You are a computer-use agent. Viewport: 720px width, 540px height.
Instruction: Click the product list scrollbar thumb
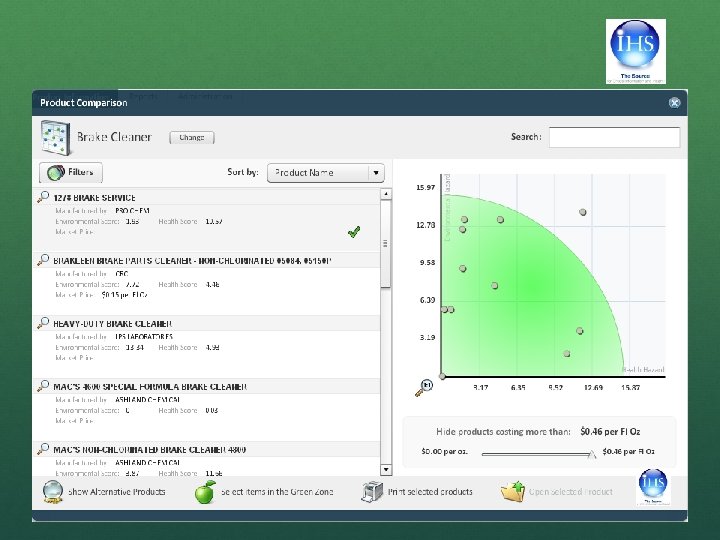point(386,243)
